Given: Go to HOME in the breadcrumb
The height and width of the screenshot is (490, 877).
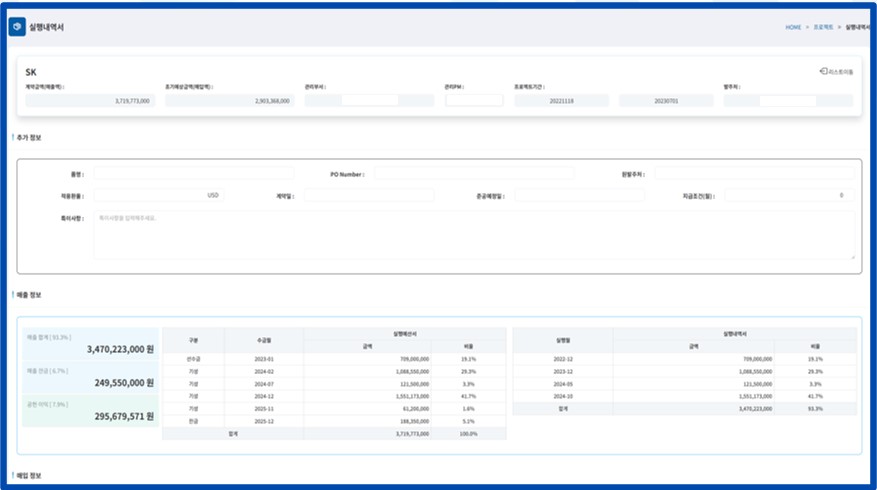Looking at the screenshot, I should tap(792, 27).
